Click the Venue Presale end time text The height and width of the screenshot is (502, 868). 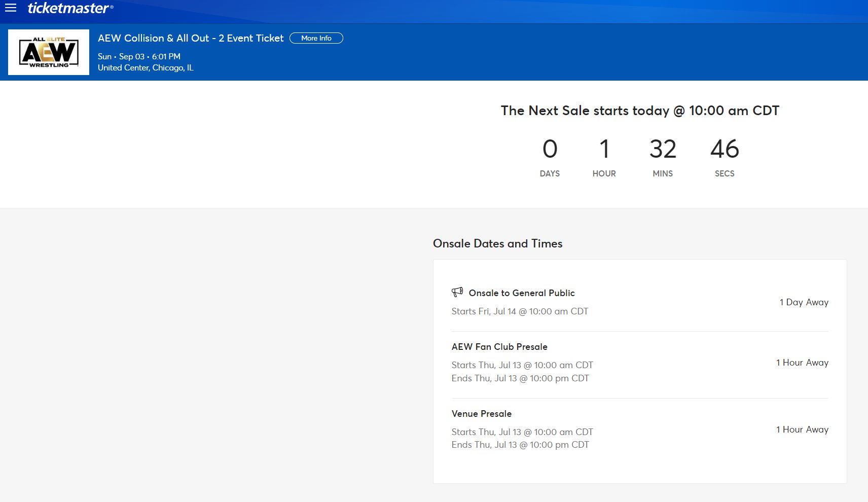(521, 445)
